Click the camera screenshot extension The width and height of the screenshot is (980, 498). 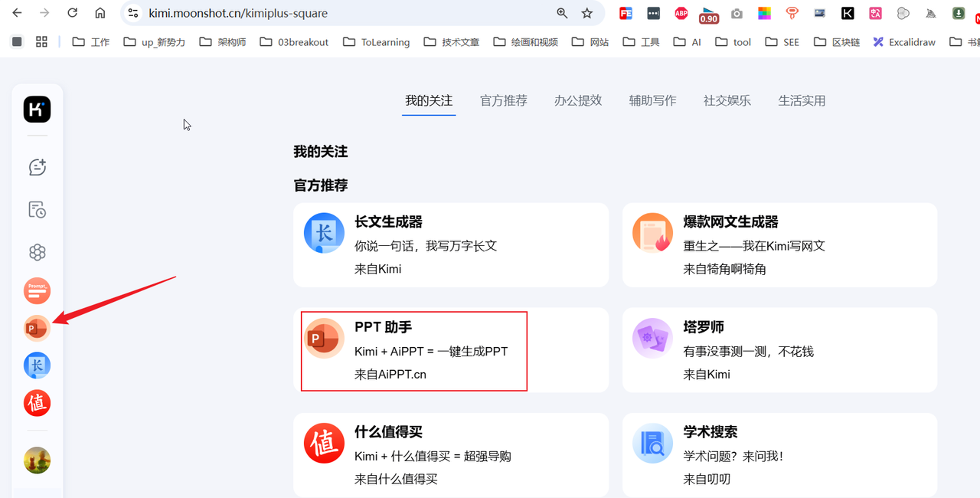click(x=737, y=13)
